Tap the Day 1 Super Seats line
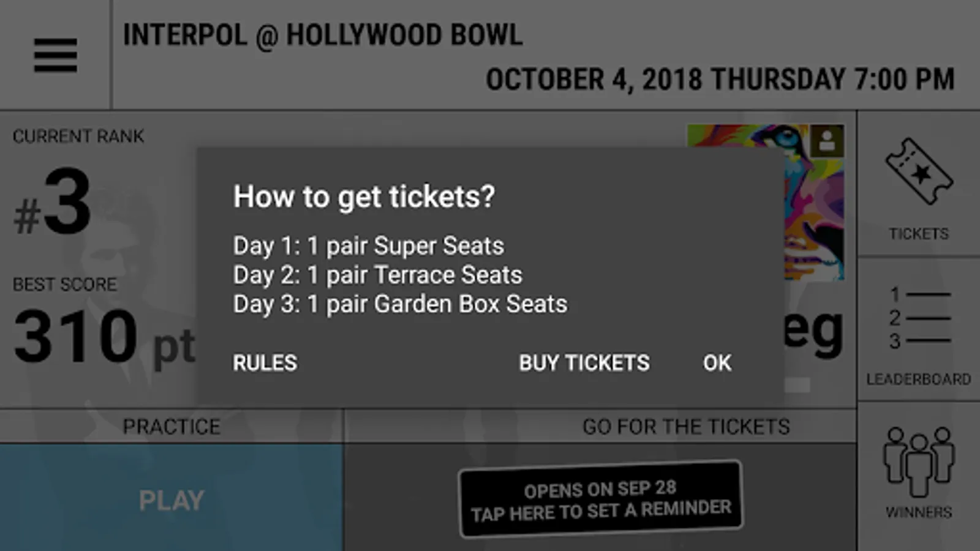Screen dimensions: 980x551 point(368,246)
